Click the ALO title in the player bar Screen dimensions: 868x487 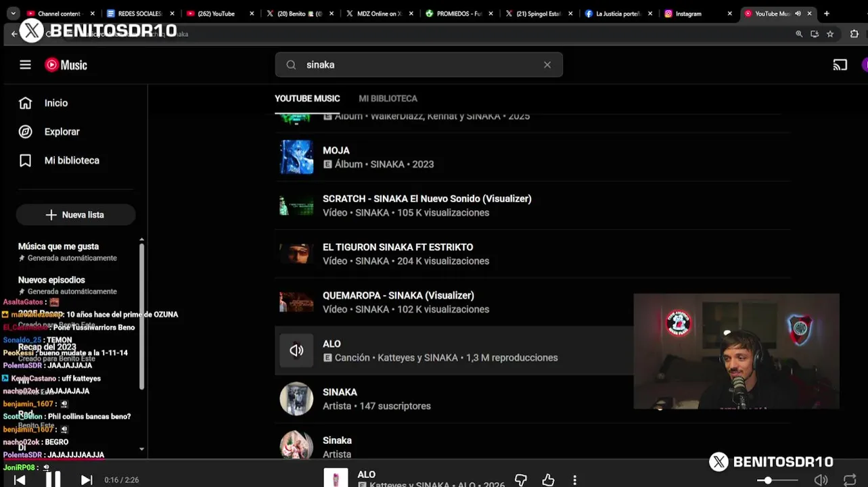click(x=366, y=475)
